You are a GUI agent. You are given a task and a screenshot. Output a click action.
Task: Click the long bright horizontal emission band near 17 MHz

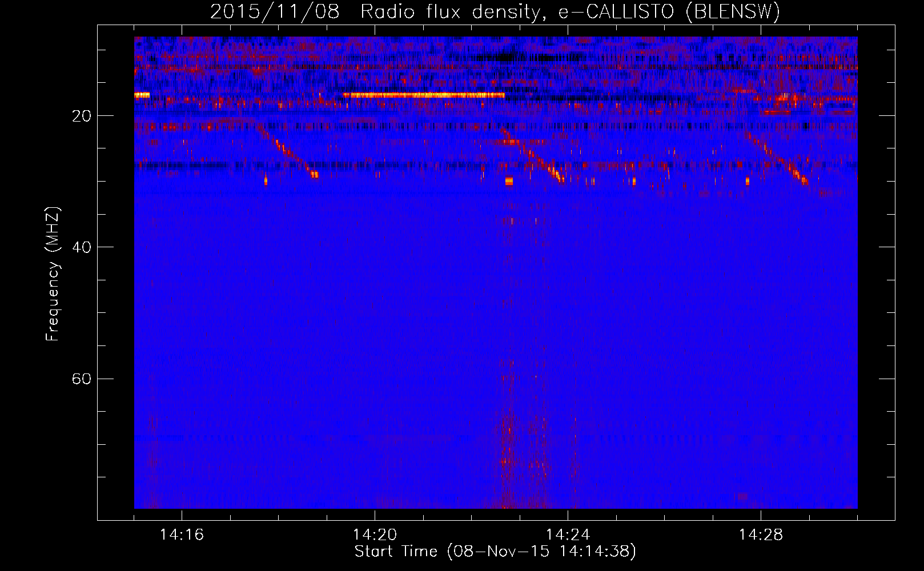(x=424, y=95)
